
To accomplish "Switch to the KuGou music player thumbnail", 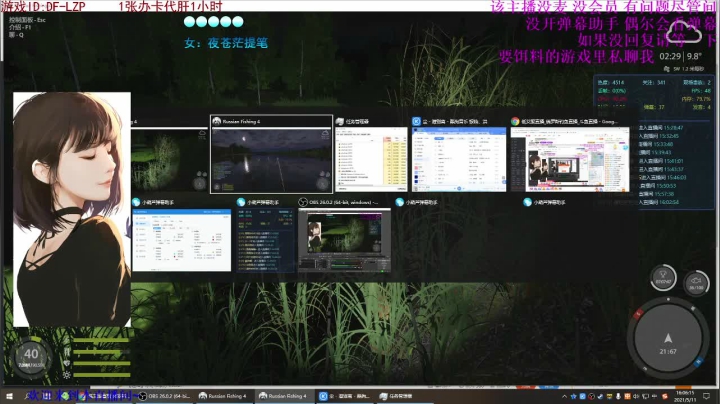I will [459, 159].
